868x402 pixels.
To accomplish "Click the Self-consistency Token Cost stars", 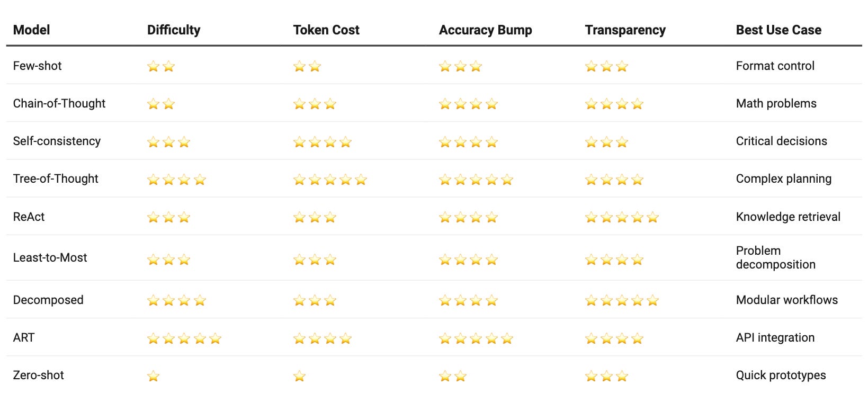I will click(x=323, y=142).
